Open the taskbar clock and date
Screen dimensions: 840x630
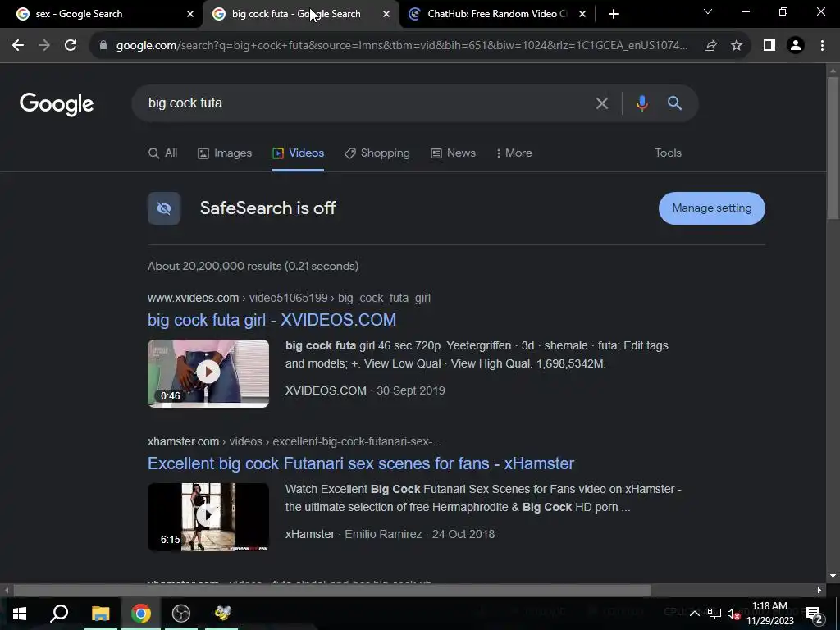pos(769,614)
